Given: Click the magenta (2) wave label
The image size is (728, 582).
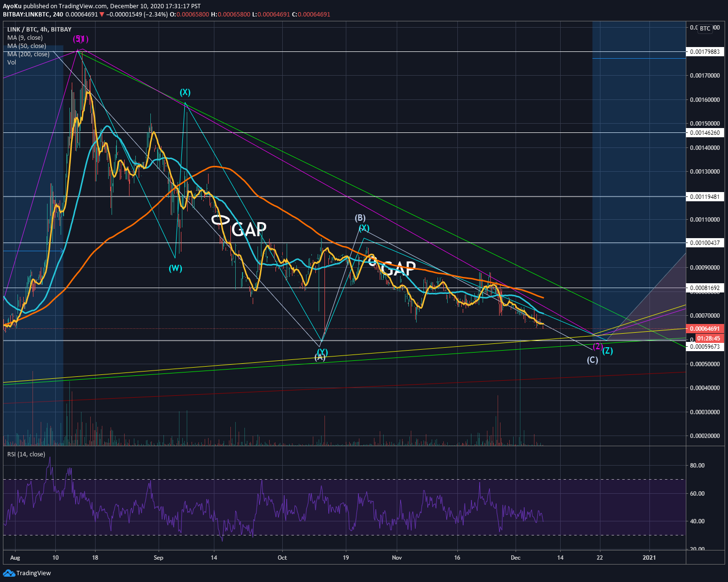Looking at the screenshot, I should coord(597,346).
